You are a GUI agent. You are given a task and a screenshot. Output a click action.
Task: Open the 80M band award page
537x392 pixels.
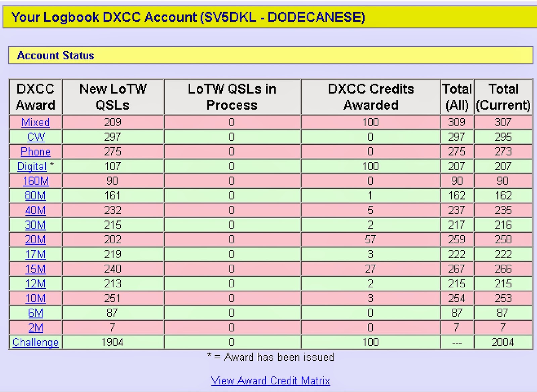(x=35, y=196)
